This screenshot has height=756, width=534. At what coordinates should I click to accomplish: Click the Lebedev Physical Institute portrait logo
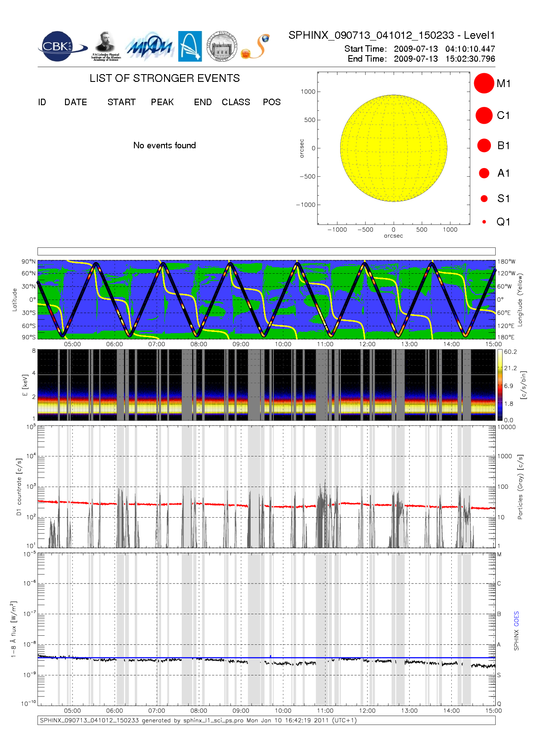coord(106,46)
